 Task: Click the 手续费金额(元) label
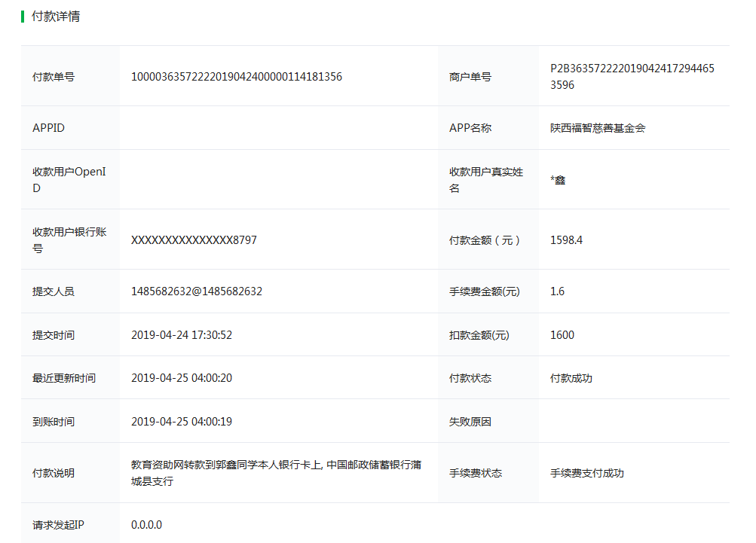(485, 291)
